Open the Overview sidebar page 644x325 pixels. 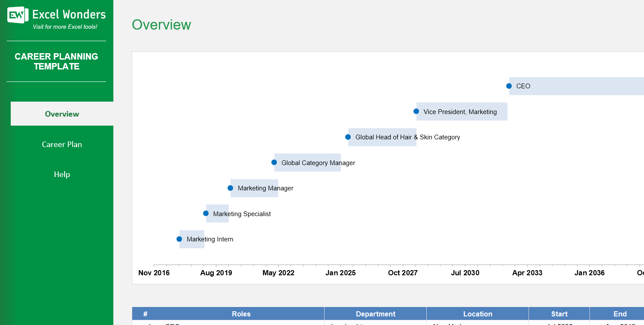[x=62, y=114]
